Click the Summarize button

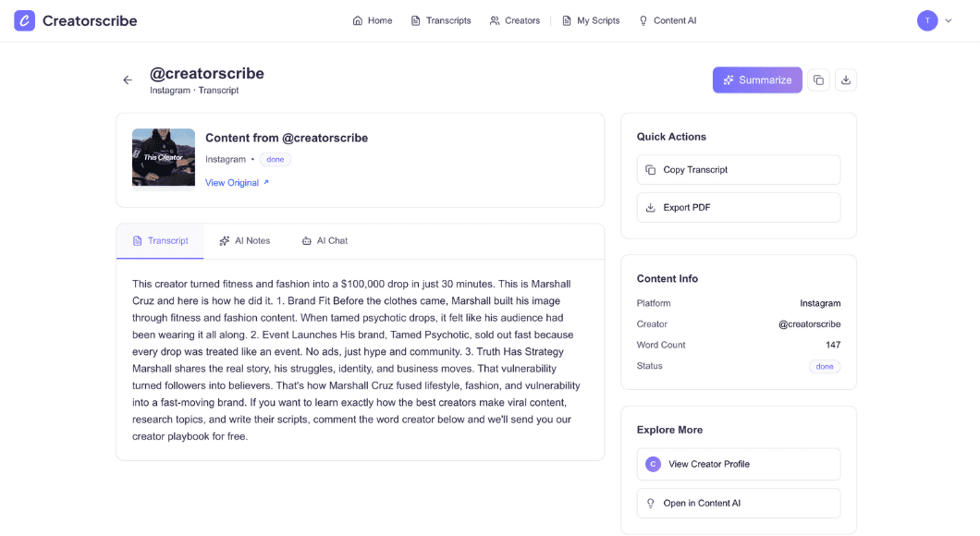click(x=757, y=80)
